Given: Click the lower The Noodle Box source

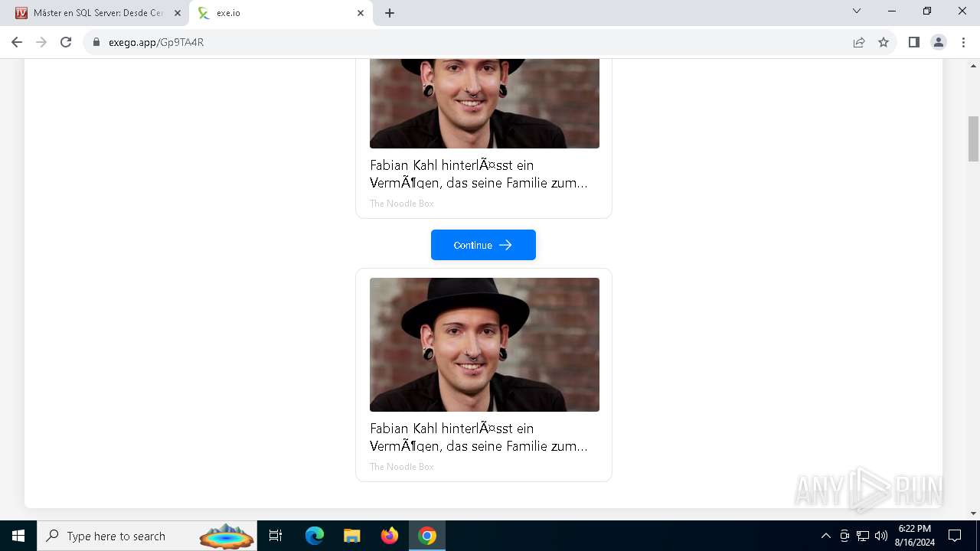Looking at the screenshot, I should 402,467.
